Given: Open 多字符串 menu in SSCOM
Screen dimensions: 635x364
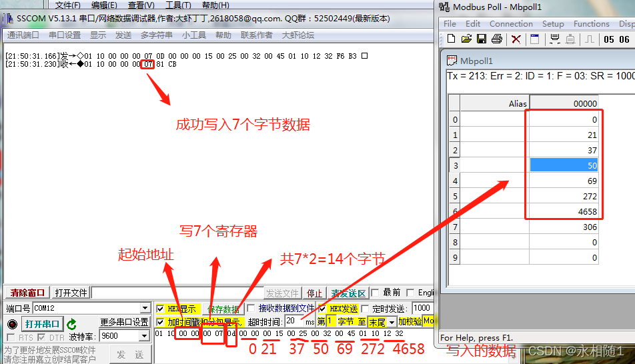Looking at the screenshot, I should (x=157, y=35).
